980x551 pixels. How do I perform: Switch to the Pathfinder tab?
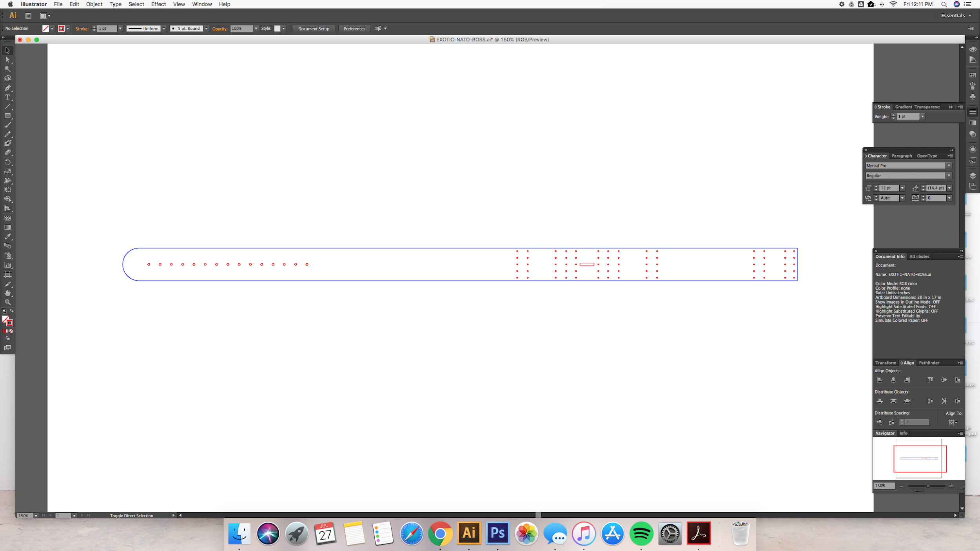929,363
